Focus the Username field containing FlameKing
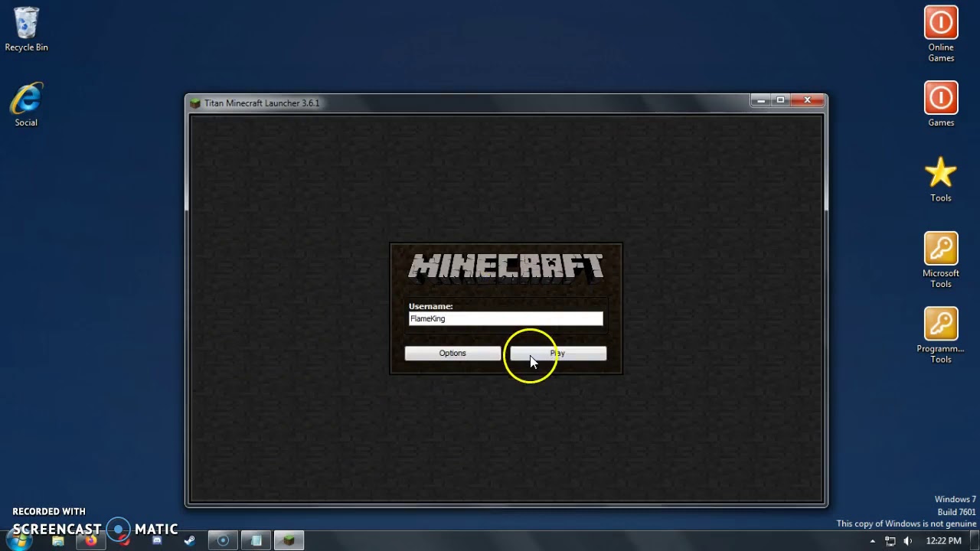 click(x=505, y=318)
